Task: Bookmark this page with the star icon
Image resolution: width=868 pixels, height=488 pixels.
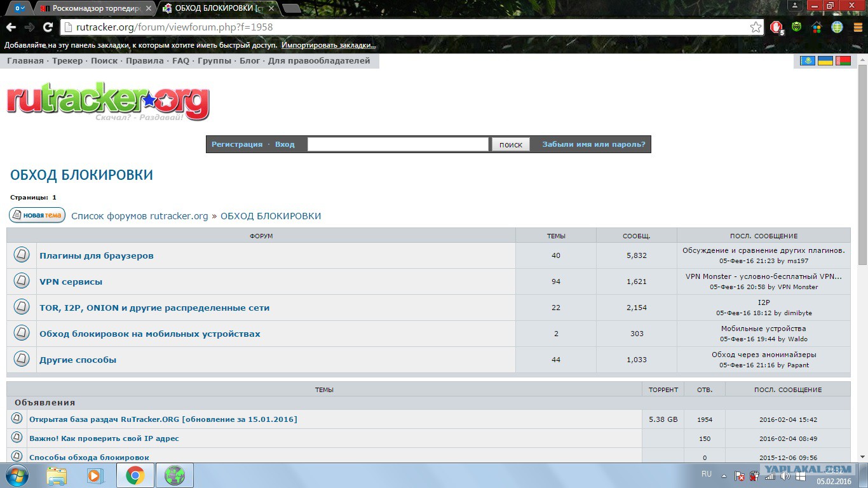Action: (756, 27)
